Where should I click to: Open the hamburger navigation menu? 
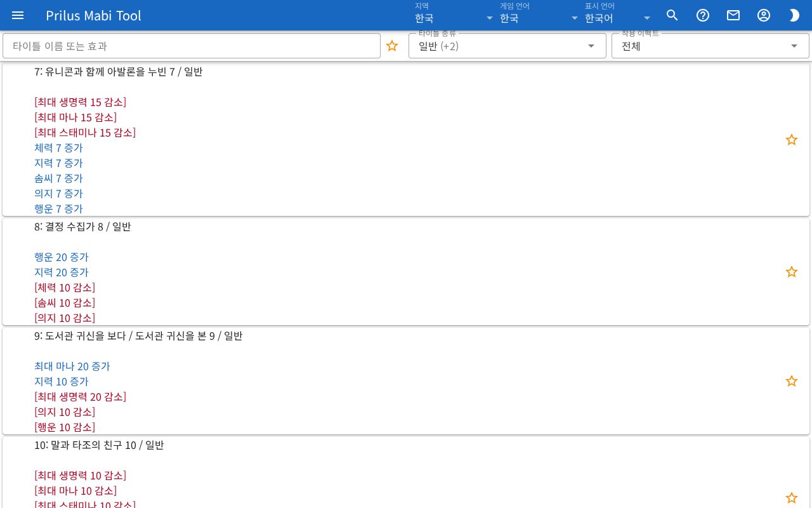coord(18,15)
